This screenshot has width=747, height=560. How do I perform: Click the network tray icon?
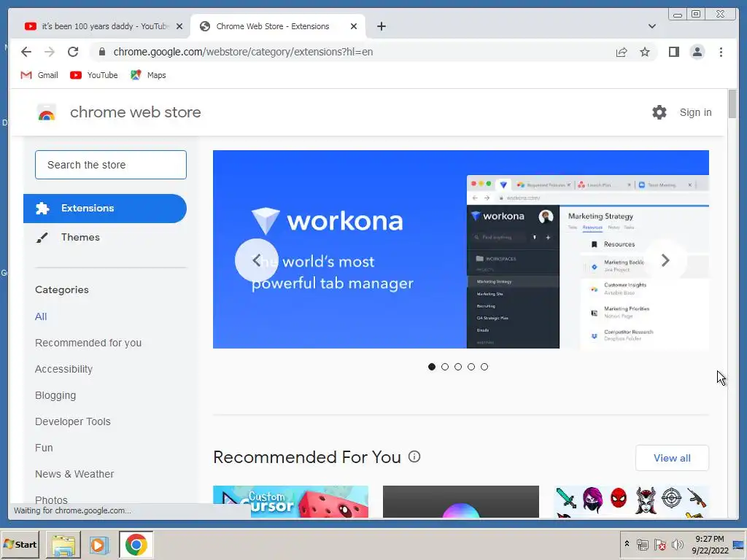click(643, 544)
